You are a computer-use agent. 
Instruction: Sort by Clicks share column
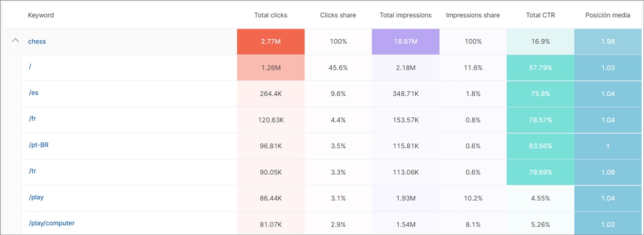click(x=338, y=15)
